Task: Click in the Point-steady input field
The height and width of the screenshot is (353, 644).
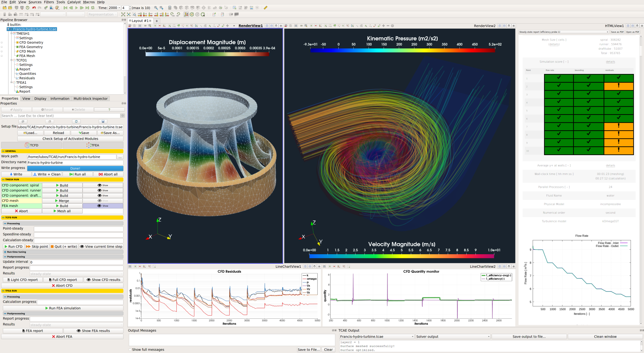Action: [x=79, y=228]
